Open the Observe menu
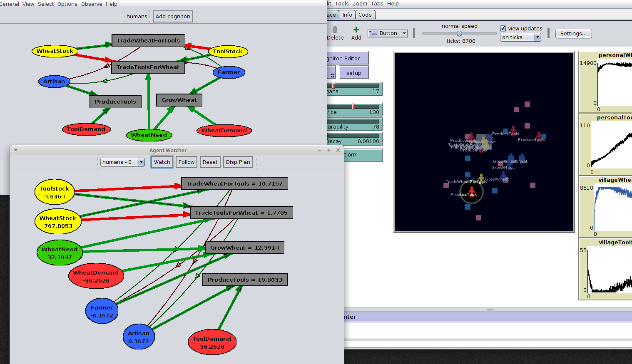Screen dimensions: 632x364 pos(92,4)
